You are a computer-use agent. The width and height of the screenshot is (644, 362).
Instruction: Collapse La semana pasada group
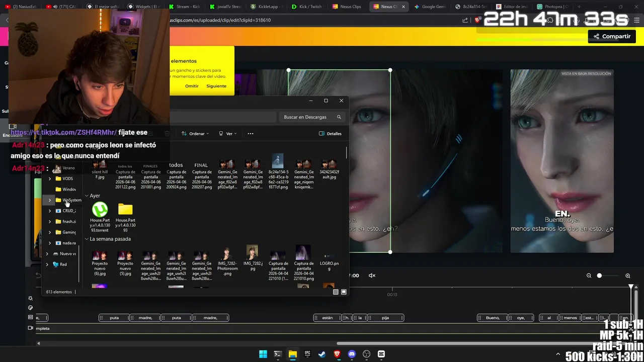click(x=87, y=239)
